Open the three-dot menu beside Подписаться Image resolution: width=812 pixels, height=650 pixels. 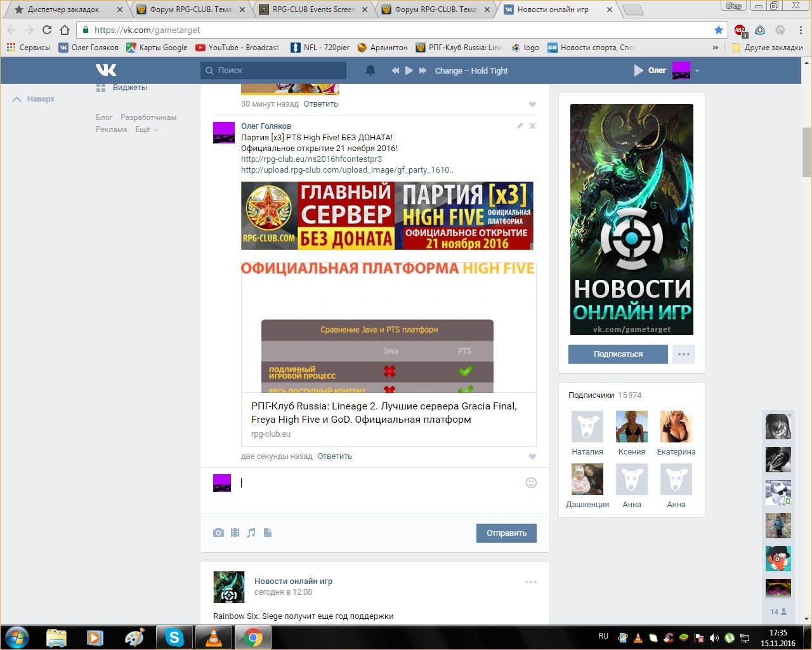tap(684, 354)
